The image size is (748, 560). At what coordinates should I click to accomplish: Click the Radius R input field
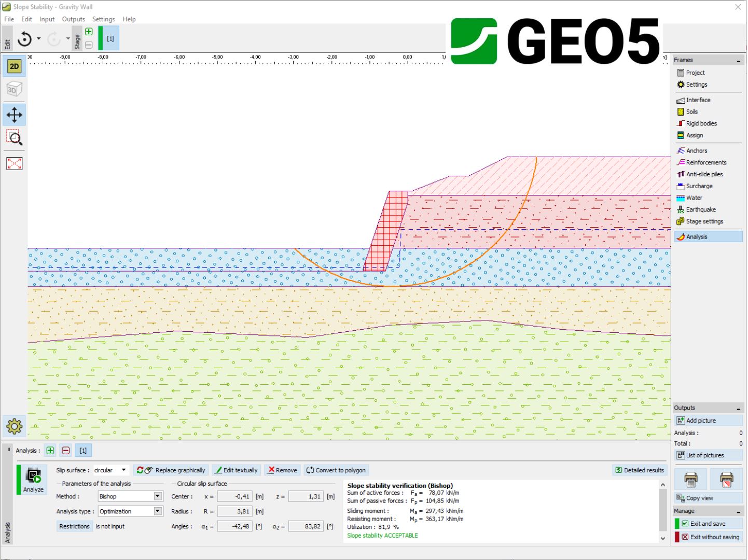pos(234,512)
